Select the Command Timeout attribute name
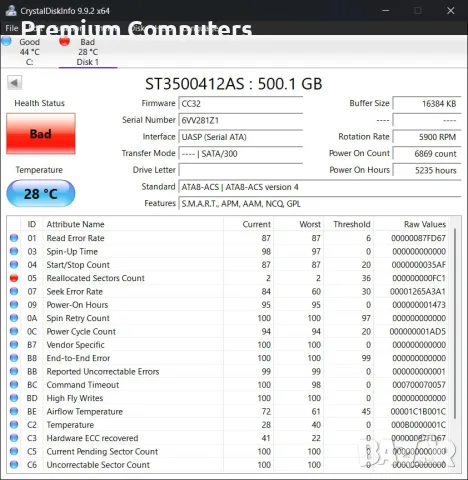This screenshot has height=480, width=468. 83,385
